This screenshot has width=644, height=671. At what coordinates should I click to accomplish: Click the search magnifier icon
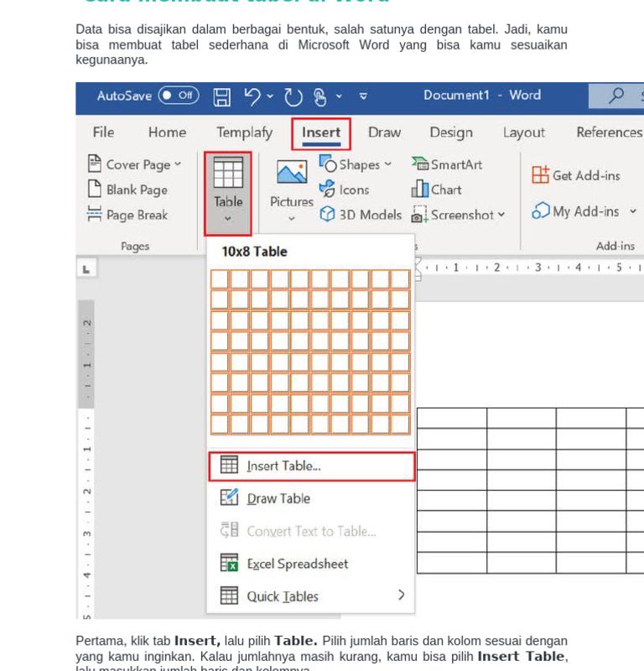tap(616, 96)
